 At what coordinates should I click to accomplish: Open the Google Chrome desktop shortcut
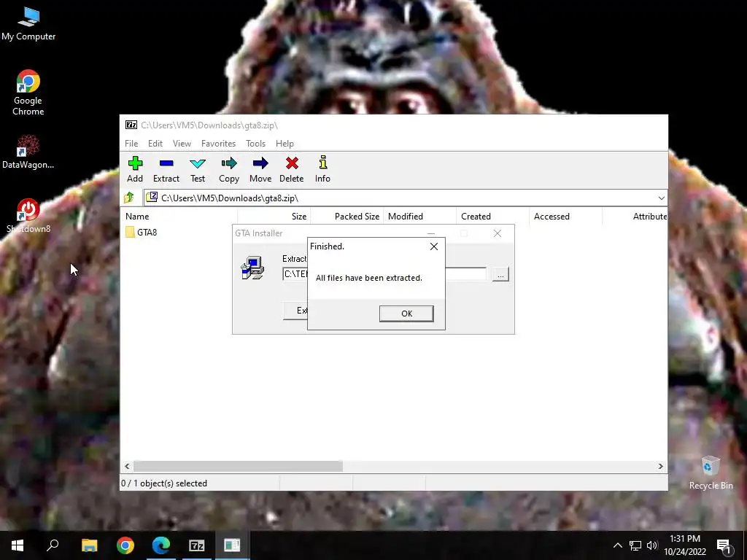click(28, 93)
